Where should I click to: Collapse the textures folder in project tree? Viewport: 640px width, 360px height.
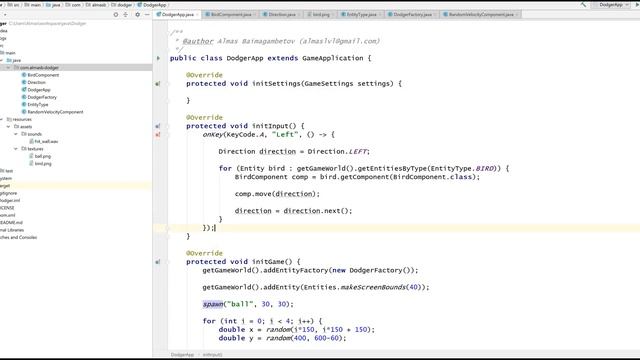click(x=16, y=149)
